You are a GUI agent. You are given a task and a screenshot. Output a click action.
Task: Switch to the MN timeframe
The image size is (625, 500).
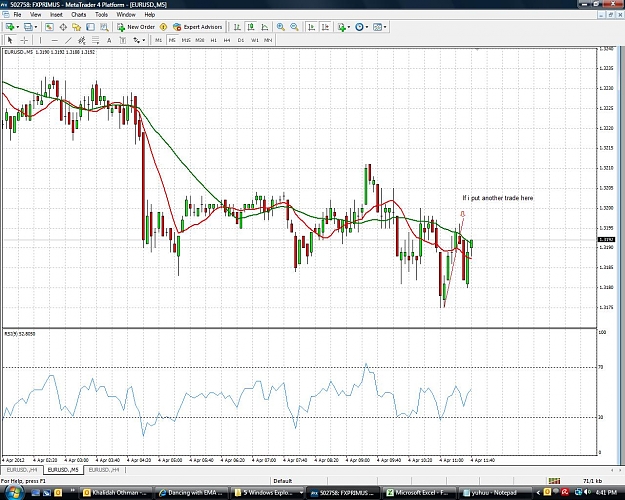(x=268, y=40)
